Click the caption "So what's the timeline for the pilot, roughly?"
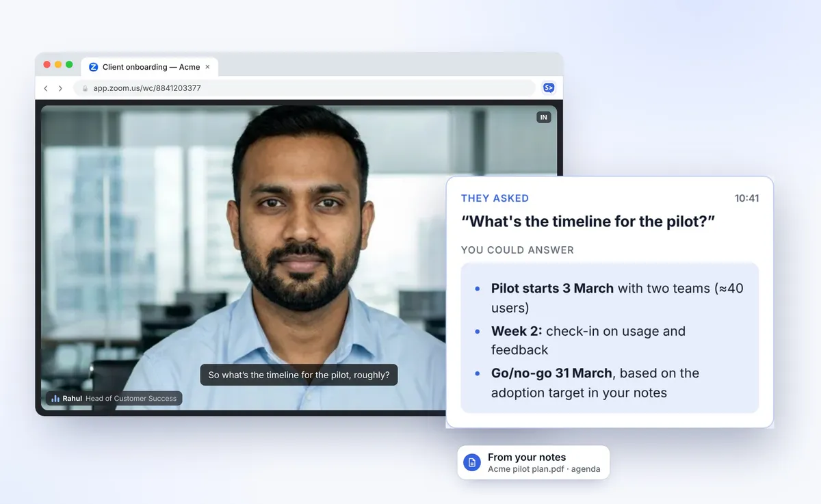 (299, 375)
